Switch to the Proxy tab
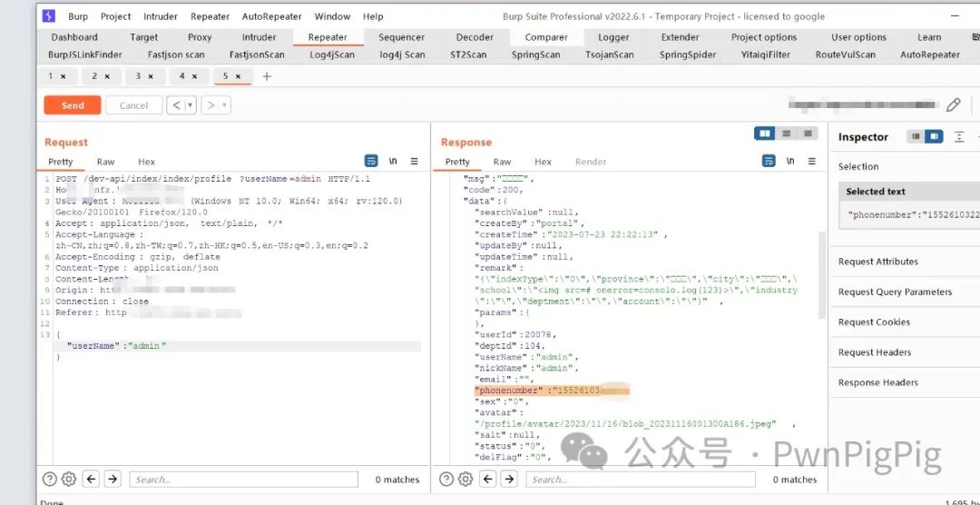 [200, 37]
